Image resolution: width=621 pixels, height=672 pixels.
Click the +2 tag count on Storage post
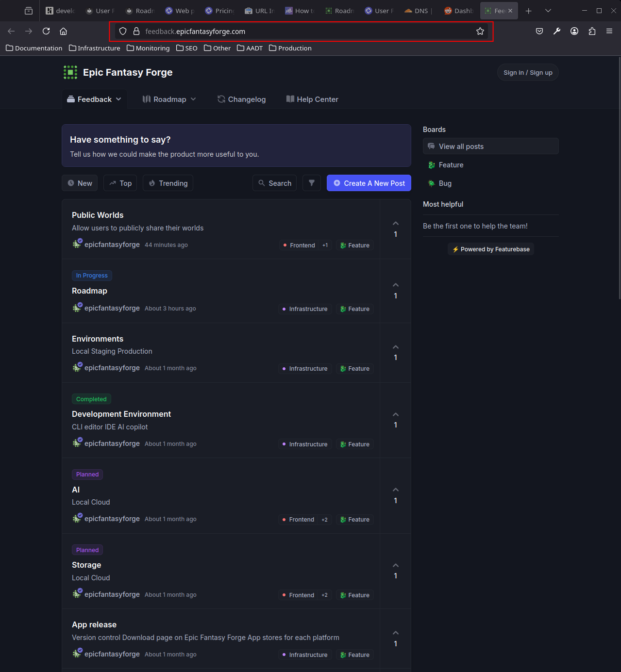pos(325,595)
